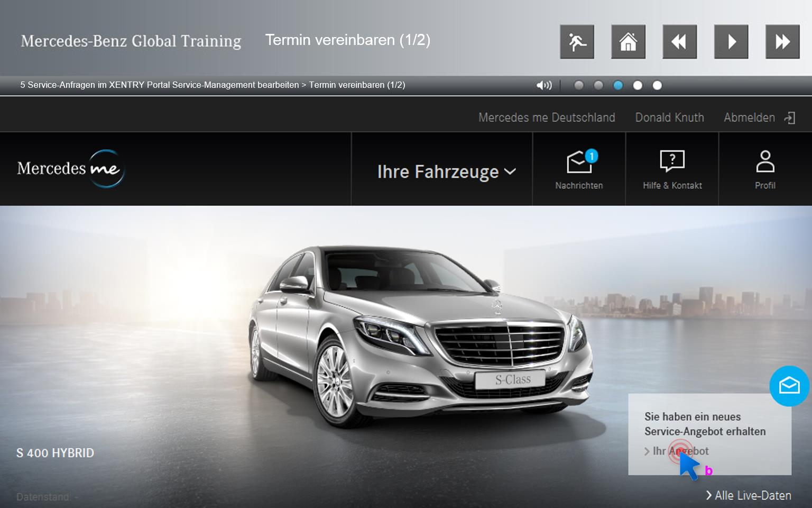
Task: Click the S 400 HYBRID label
Action: coord(55,453)
